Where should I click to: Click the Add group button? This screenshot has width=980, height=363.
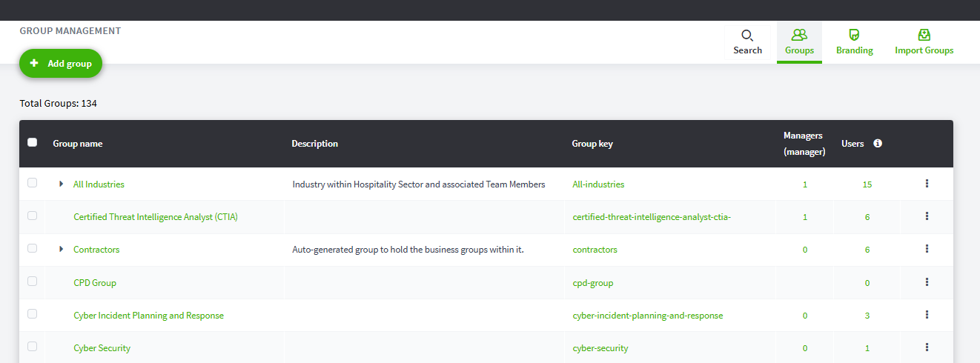pos(61,64)
